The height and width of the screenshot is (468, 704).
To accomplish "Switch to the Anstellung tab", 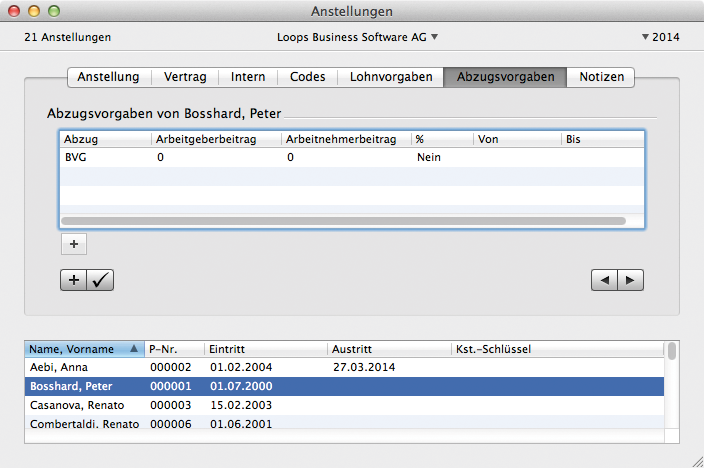I will (109, 77).
